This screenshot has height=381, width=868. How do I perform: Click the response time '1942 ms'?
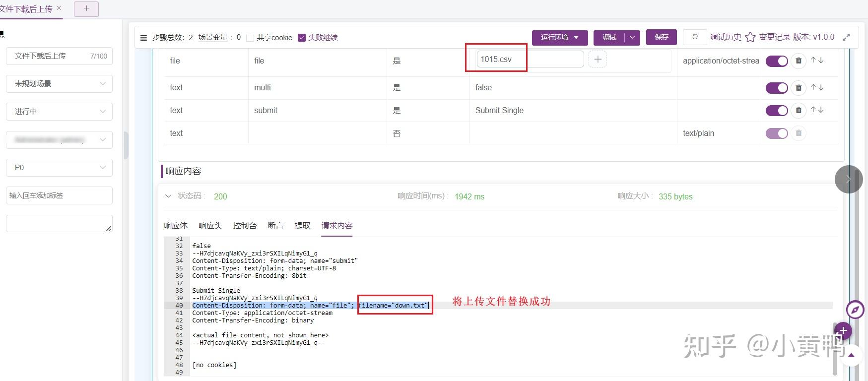pyautogui.click(x=469, y=197)
